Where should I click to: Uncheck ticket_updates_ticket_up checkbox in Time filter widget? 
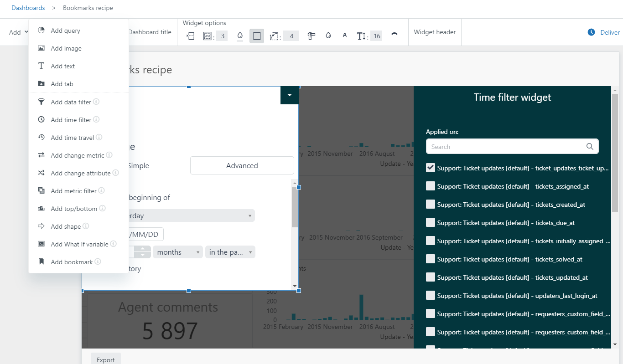pyautogui.click(x=430, y=168)
